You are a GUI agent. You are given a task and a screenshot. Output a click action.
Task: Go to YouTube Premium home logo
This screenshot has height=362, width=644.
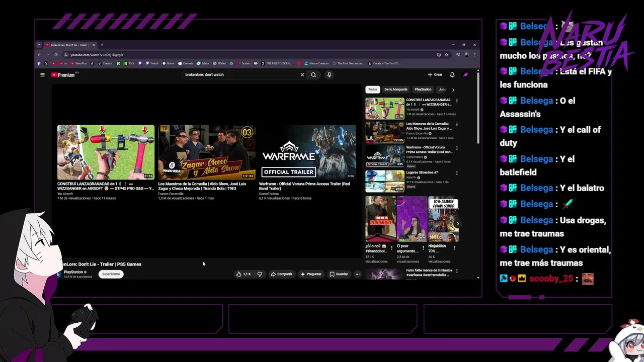pos(63,75)
